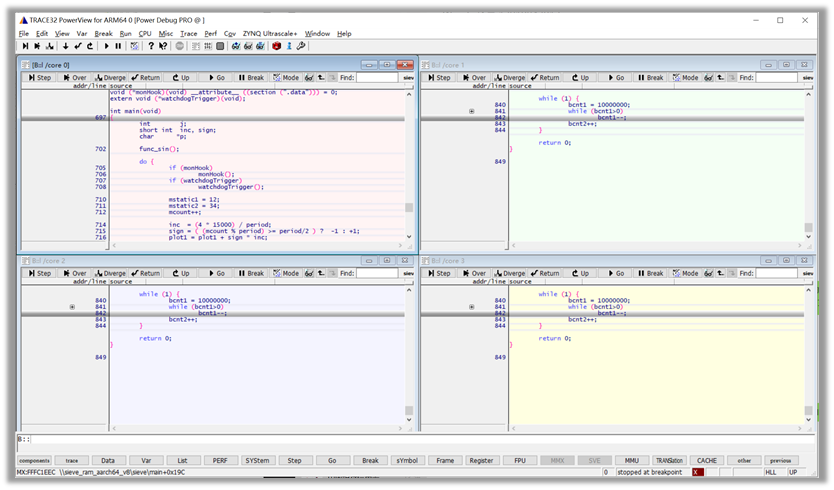Click the Up-level icon in main toolbar

point(90,46)
